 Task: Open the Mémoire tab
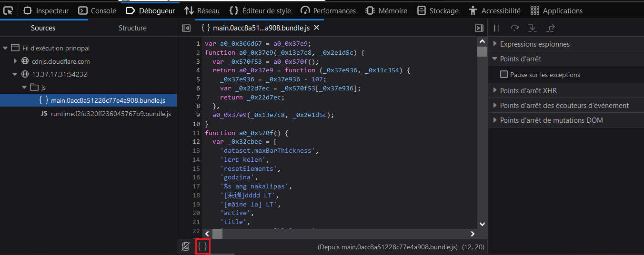click(386, 10)
